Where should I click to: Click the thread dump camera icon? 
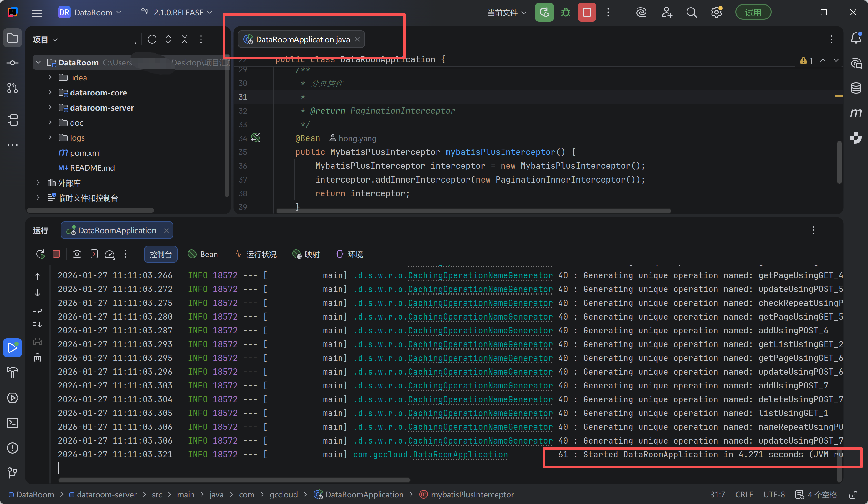[x=77, y=254]
